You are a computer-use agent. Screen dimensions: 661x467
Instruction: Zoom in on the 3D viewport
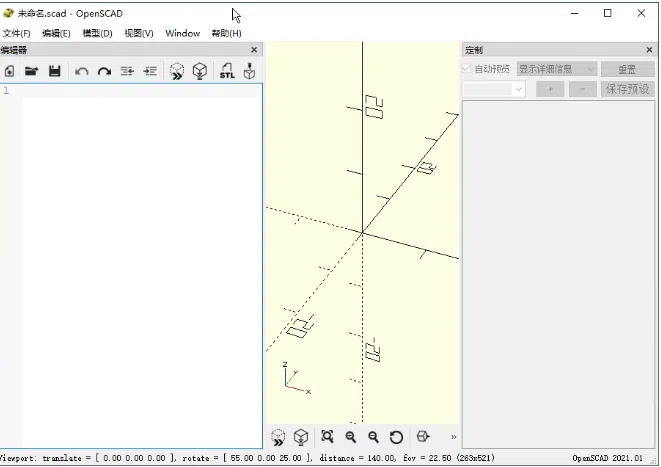click(350, 437)
